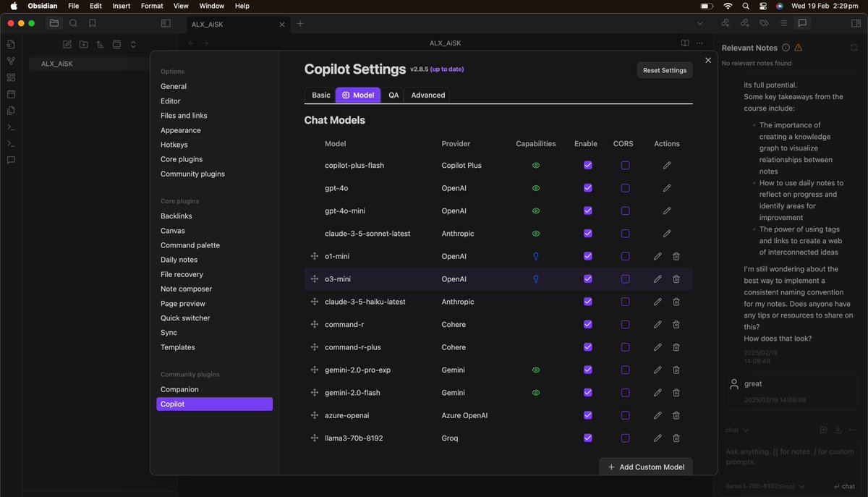Collapse the right sidebar toggle icon
Viewport: 868px width, 497px height.
point(856,23)
